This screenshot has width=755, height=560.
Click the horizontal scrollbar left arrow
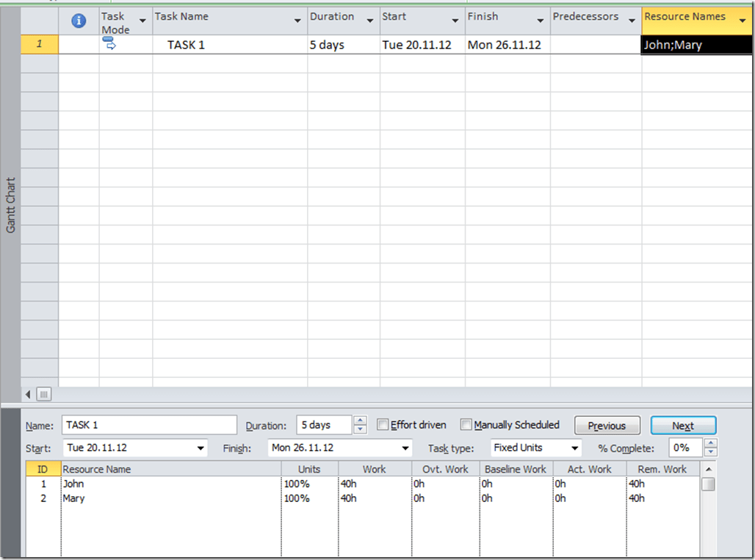tap(29, 394)
